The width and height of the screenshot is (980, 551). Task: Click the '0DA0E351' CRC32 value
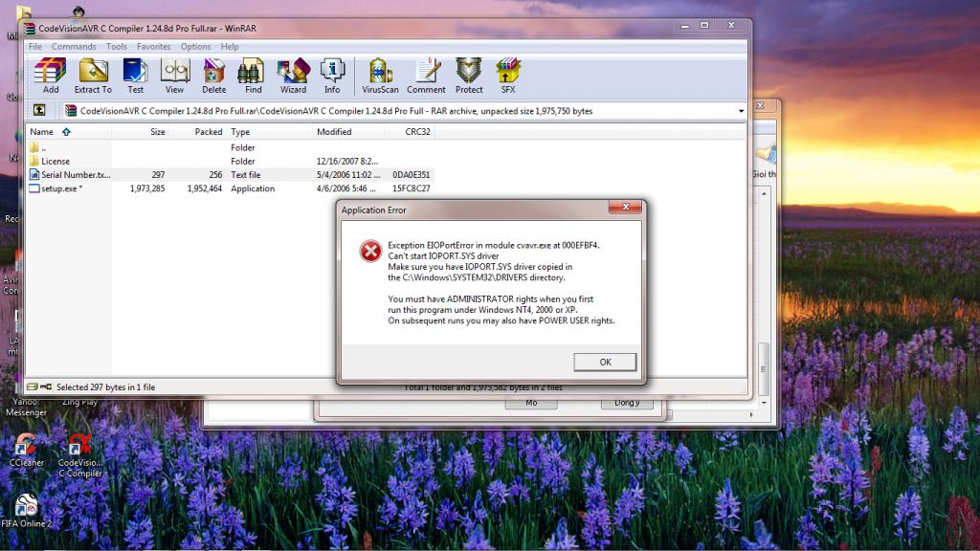click(x=411, y=175)
